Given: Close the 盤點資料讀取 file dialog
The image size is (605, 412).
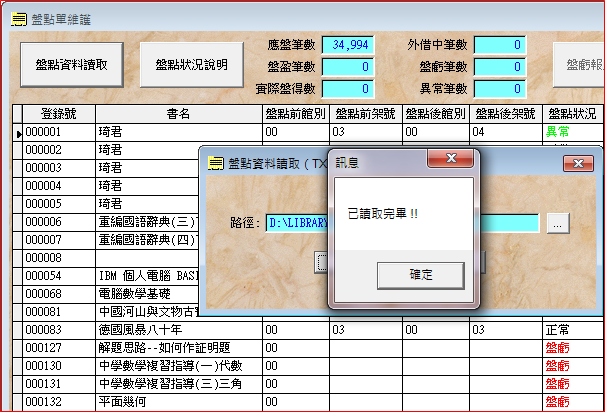Looking at the screenshot, I should pos(578,164).
